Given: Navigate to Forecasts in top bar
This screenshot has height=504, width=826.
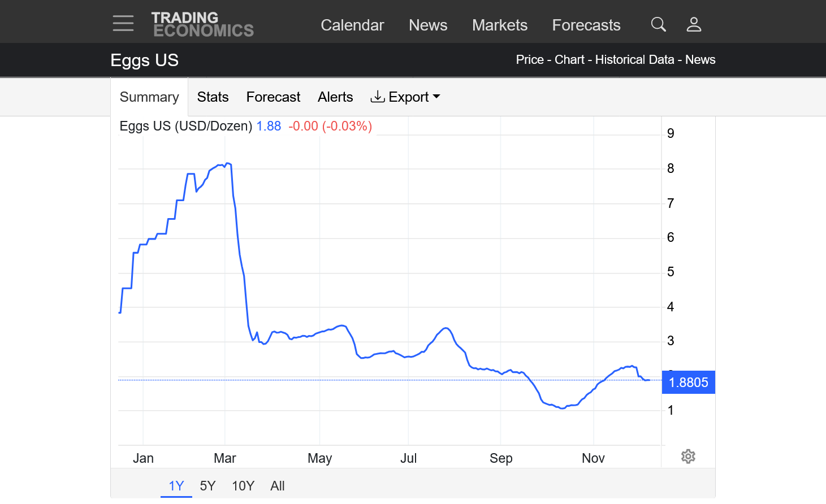Looking at the screenshot, I should [x=586, y=25].
